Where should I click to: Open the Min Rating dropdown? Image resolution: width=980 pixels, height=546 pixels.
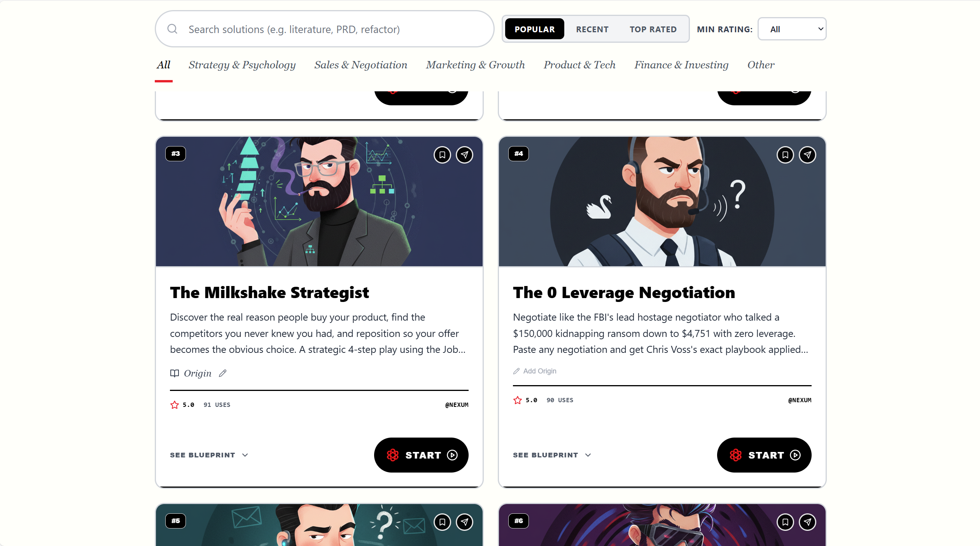click(x=792, y=29)
